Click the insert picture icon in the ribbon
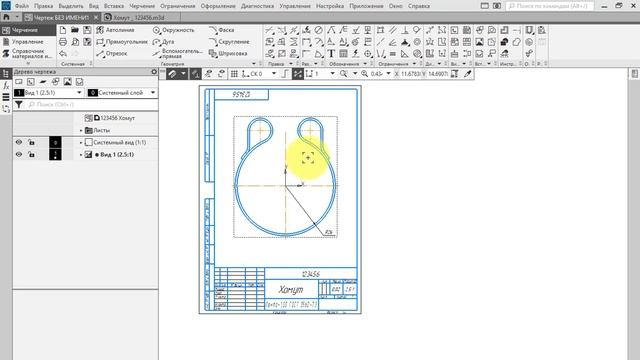The image size is (640, 360). [x=480, y=42]
